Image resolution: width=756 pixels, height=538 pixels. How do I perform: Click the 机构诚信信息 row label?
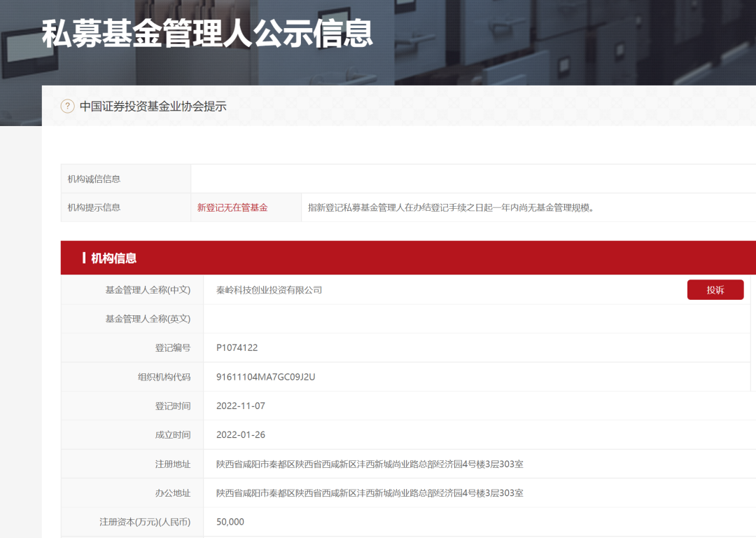tap(94, 179)
